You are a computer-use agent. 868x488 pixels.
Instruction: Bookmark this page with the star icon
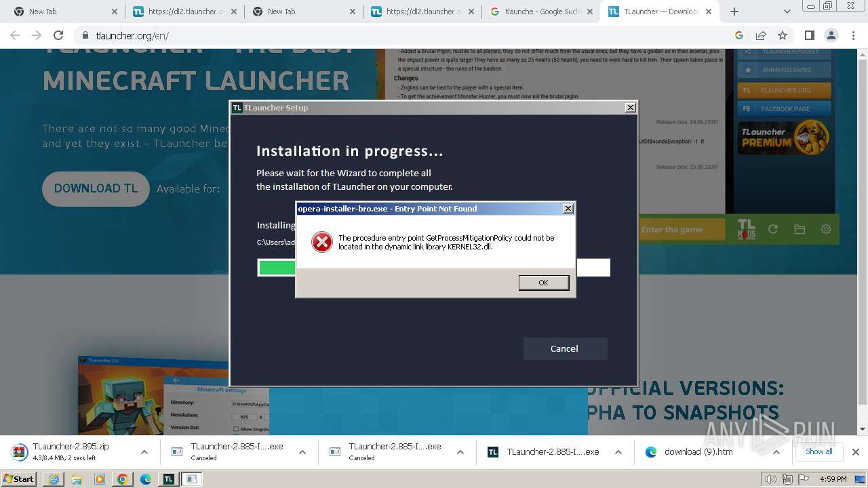coord(783,35)
